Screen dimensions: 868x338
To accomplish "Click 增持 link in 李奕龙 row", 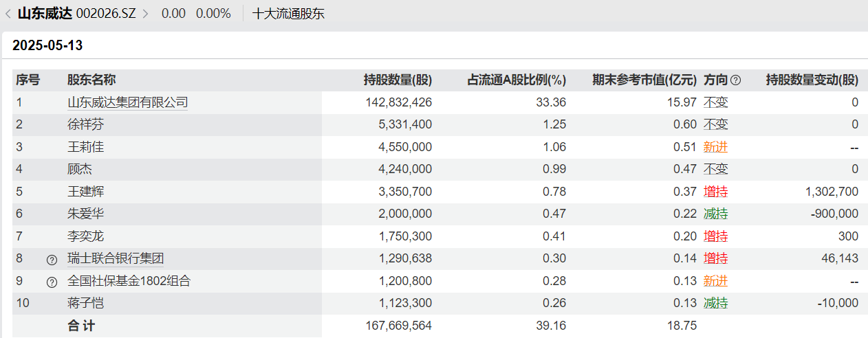I will coord(715,236).
